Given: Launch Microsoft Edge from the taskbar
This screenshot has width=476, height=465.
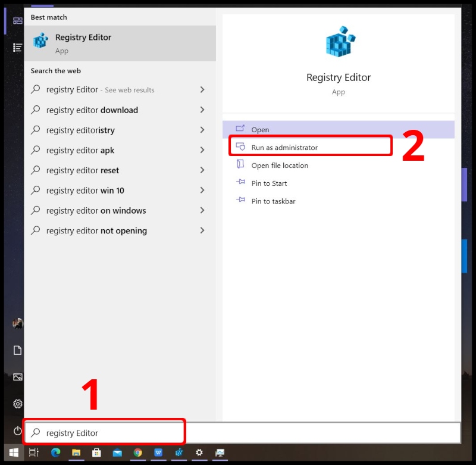Looking at the screenshot, I should (x=55, y=452).
